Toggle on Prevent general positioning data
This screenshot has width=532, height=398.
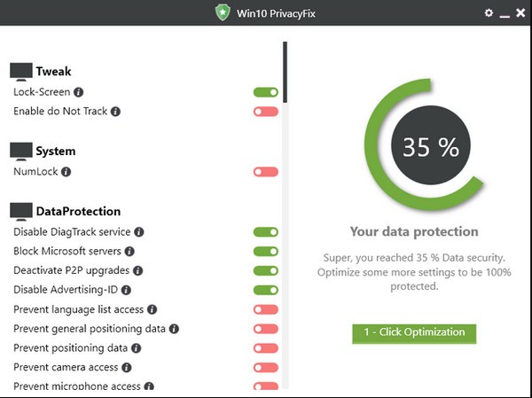(265, 329)
